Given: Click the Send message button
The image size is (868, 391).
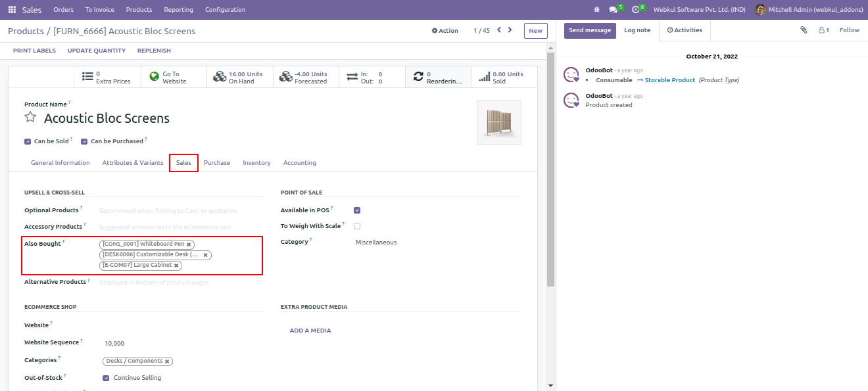Looking at the screenshot, I should pos(590,30).
